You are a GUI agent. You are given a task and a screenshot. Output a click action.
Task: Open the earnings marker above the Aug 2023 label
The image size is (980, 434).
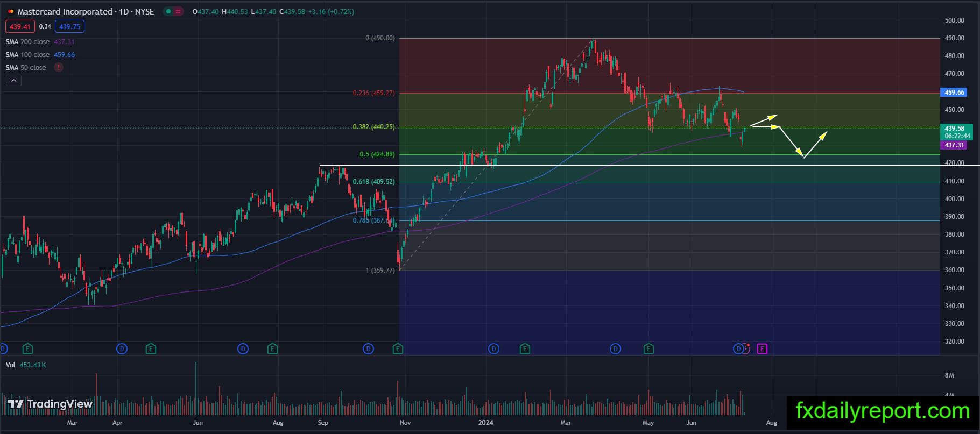click(273, 349)
